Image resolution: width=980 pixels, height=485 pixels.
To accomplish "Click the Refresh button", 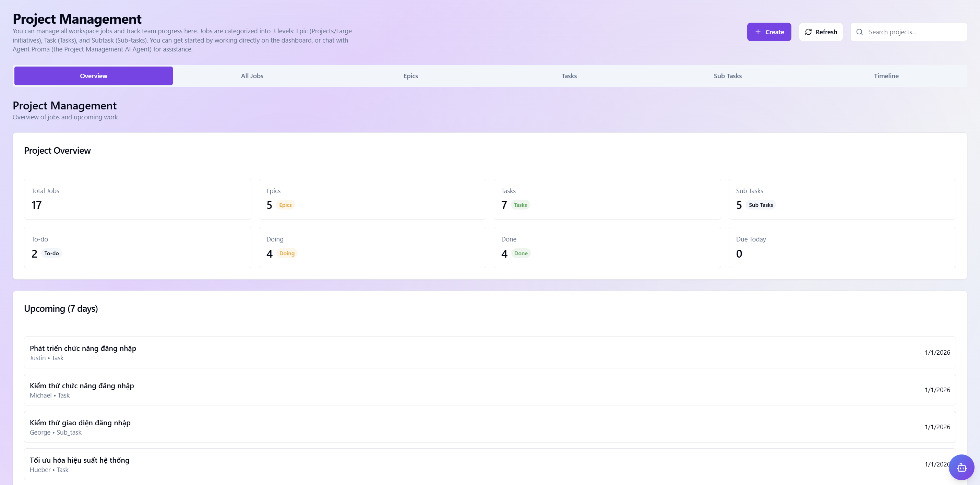I will click(821, 32).
